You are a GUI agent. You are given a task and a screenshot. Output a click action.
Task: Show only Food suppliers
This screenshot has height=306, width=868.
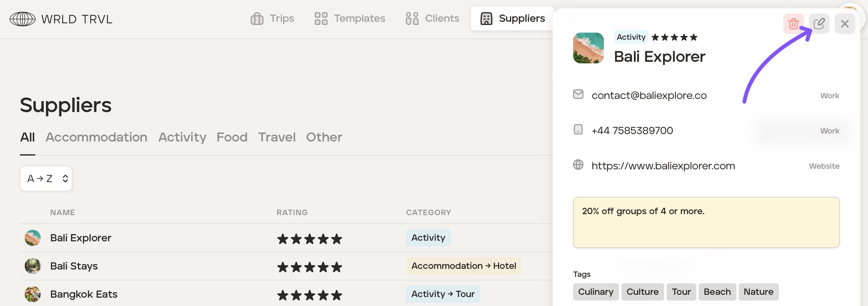[232, 137]
